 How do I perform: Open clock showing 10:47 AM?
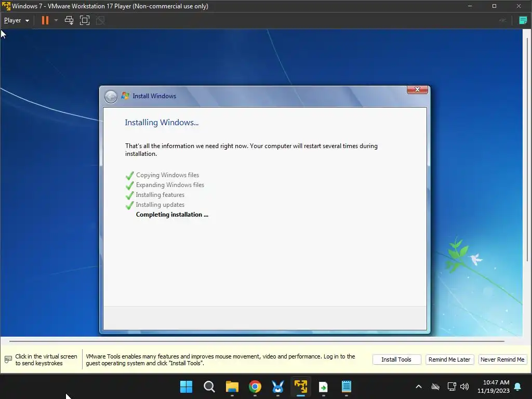494,387
